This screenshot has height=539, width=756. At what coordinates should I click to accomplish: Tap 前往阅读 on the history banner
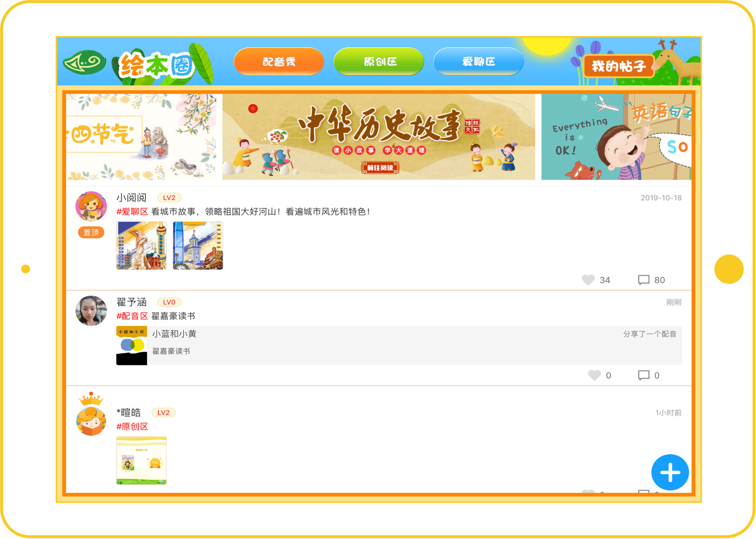click(x=380, y=168)
